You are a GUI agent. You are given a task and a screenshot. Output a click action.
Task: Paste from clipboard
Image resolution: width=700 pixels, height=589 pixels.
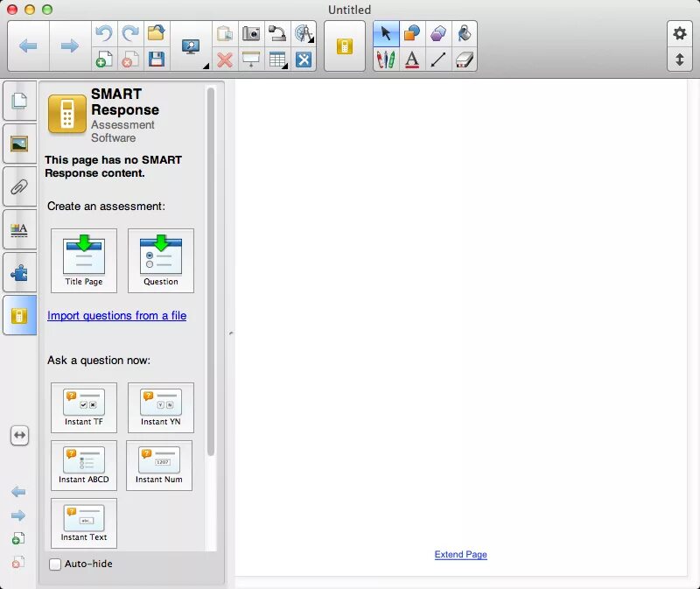point(225,33)
